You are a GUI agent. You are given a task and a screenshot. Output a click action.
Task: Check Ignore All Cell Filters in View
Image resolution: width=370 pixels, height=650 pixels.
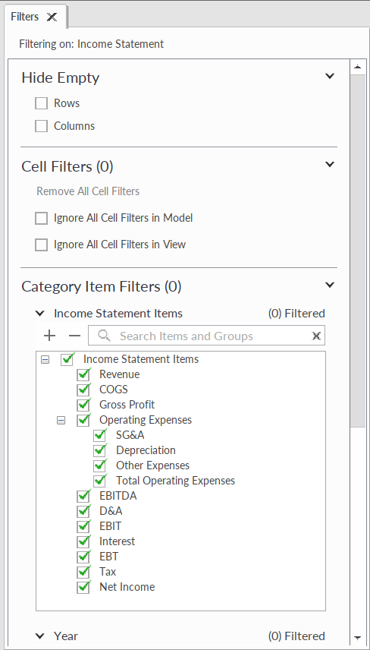(x=41, y=245)
